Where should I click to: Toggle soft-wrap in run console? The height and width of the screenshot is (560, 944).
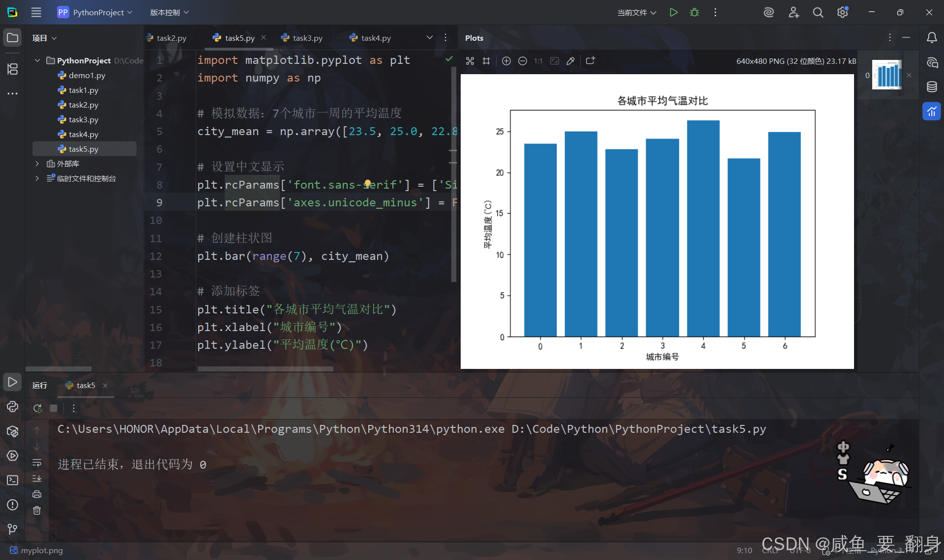(x=37, y=463)
